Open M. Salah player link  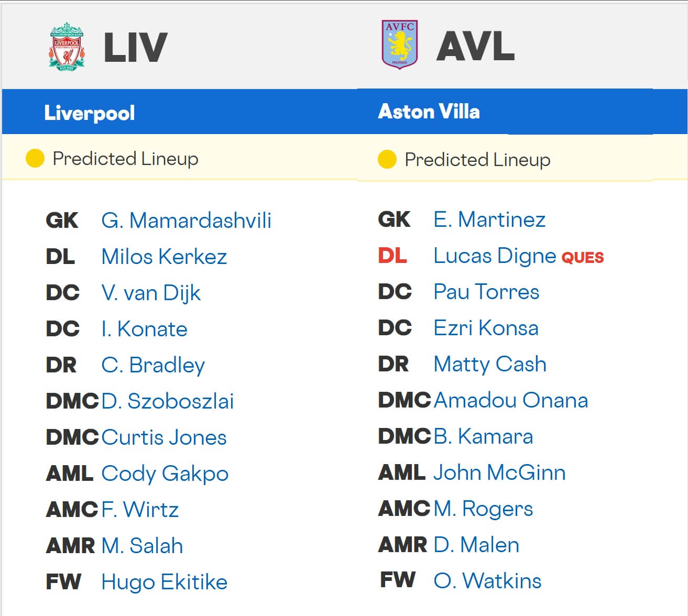(x=142, y=546)
